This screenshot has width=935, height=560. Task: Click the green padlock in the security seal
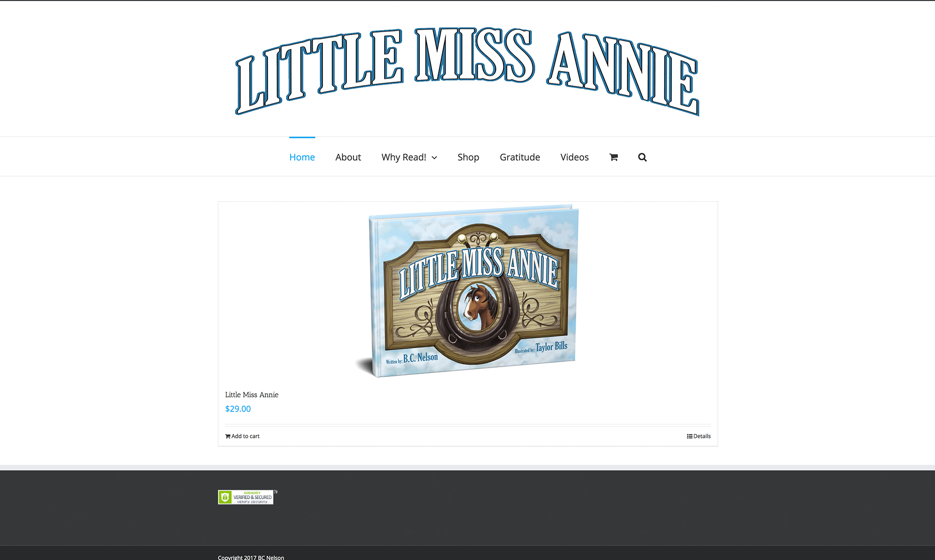click(224, 497)
